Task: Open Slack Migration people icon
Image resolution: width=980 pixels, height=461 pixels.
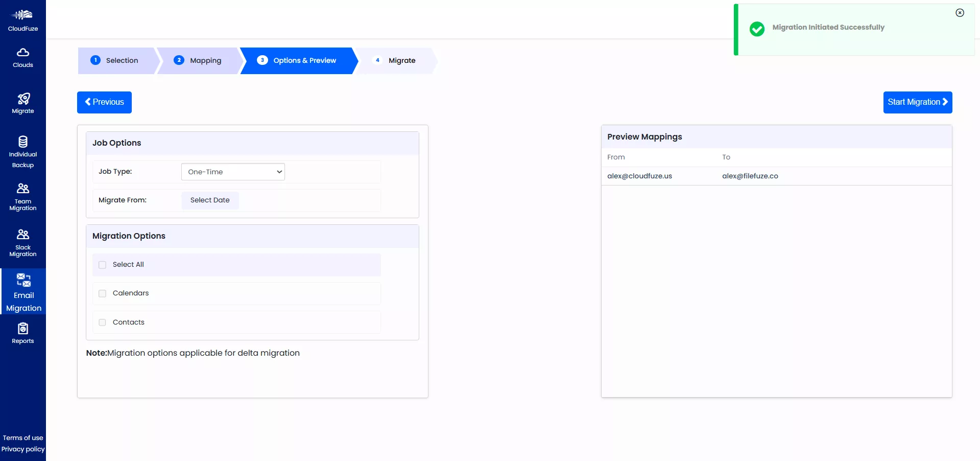Action: tap(23, 234)
